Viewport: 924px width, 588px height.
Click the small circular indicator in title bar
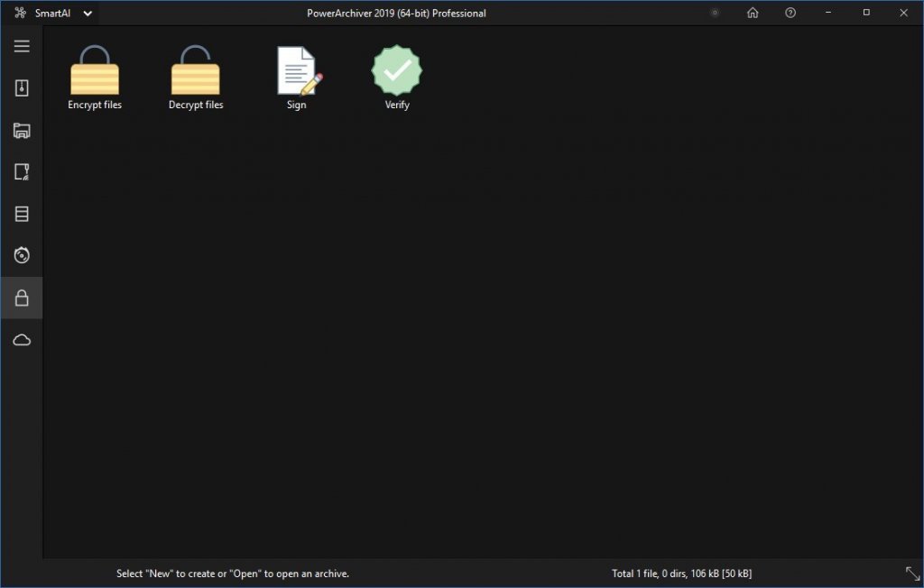tap(715, 13)
